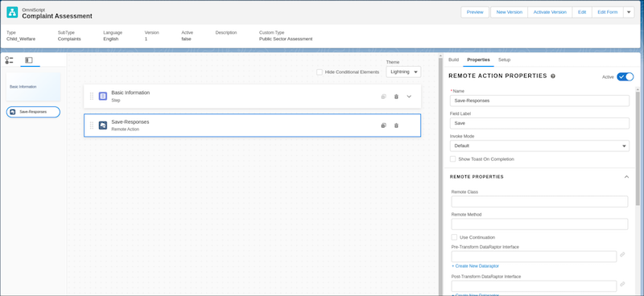Open the Setup tab
The height and width of the screenshot is (296, 644).
pos(505,60)
